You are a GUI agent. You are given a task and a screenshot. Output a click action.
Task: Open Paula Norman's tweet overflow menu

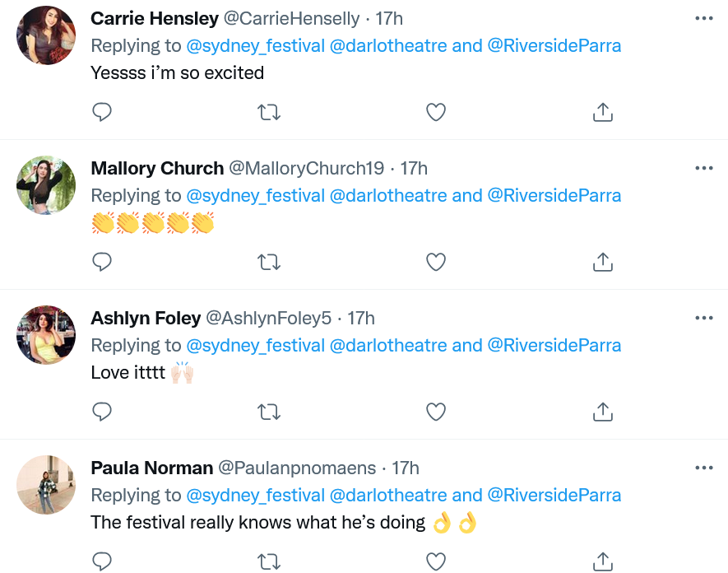(x=703, y=468)
